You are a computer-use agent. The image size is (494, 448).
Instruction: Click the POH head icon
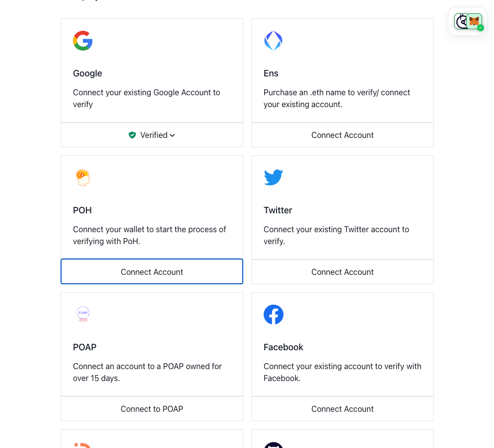[83, 178]
